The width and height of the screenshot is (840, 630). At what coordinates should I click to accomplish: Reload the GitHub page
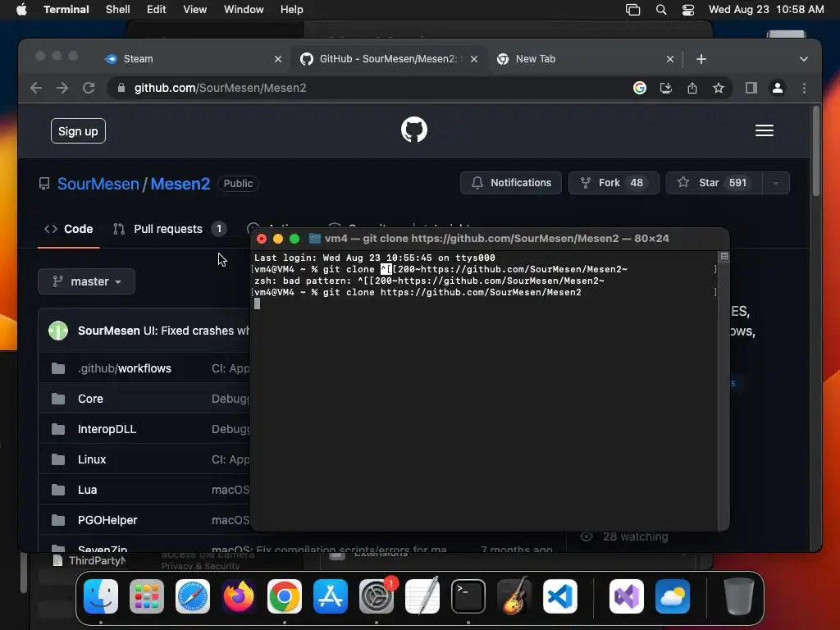(x=89, y=88)
